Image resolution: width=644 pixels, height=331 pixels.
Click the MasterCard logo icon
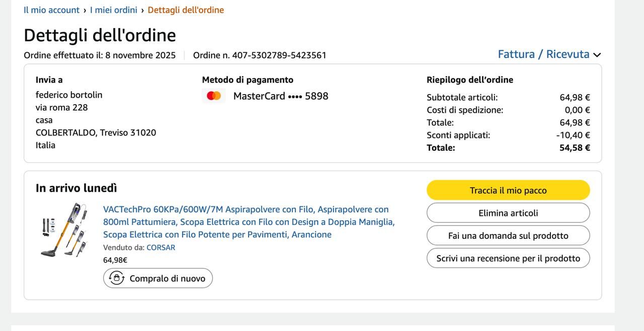(214, 96)
